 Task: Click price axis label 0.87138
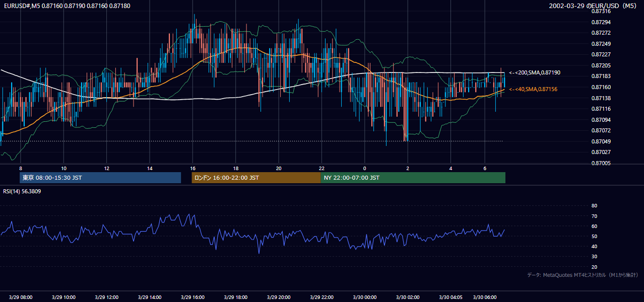coord(601,98)
